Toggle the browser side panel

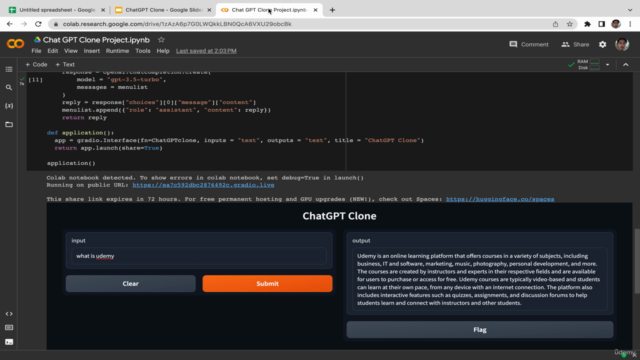pos(602,24)
